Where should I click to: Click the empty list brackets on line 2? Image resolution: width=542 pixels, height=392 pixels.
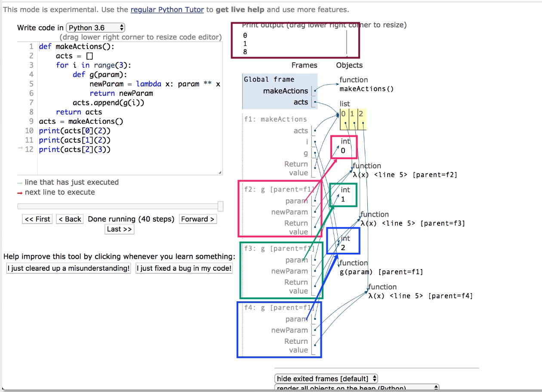tap(89, 56)
